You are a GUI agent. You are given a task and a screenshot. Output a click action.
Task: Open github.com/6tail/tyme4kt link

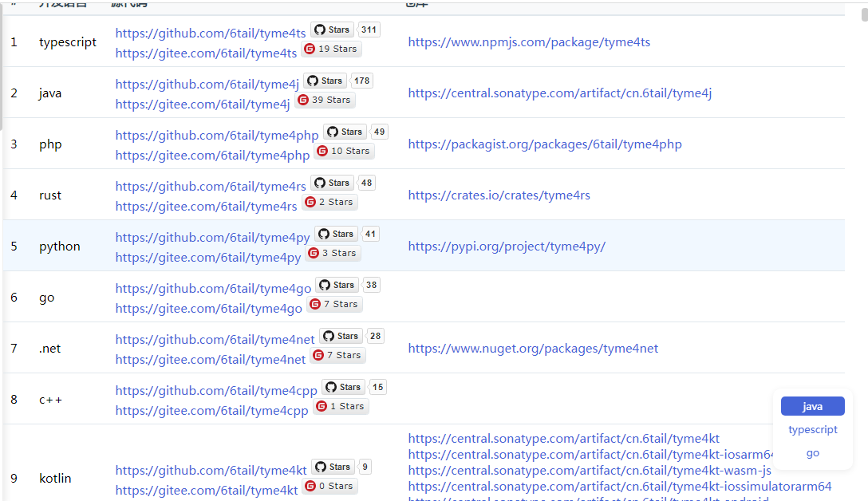coord(211,470)
